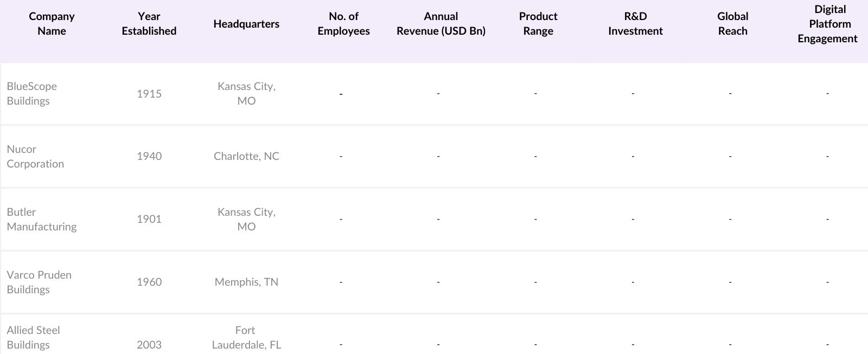Click the Butler Manufacturing company cell

(x=42, y=220)
